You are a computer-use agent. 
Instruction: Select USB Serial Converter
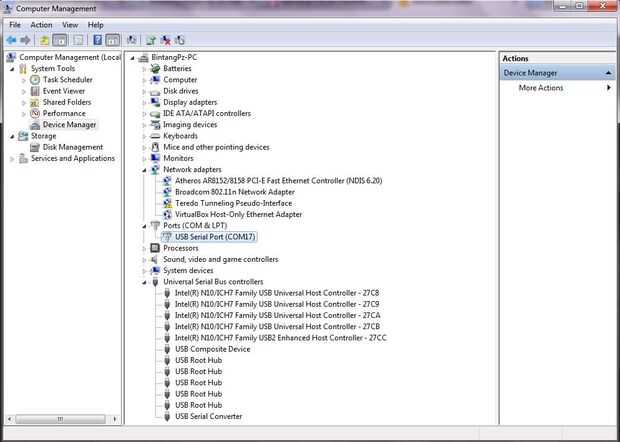coord(208,416)
